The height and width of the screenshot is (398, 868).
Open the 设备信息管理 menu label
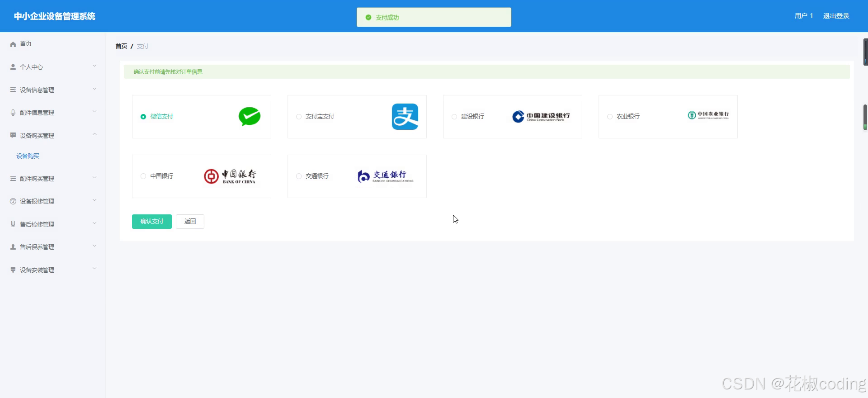37,90
